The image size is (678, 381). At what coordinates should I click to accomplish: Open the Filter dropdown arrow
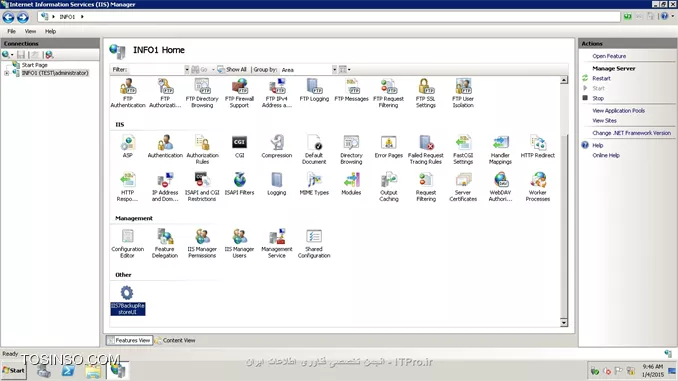tap(187, 70)
